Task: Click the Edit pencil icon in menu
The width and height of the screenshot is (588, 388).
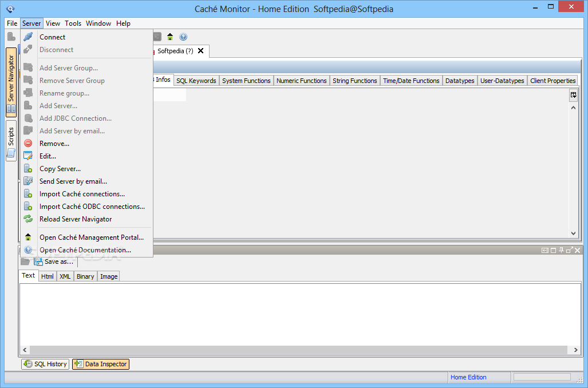Action: 28,156
